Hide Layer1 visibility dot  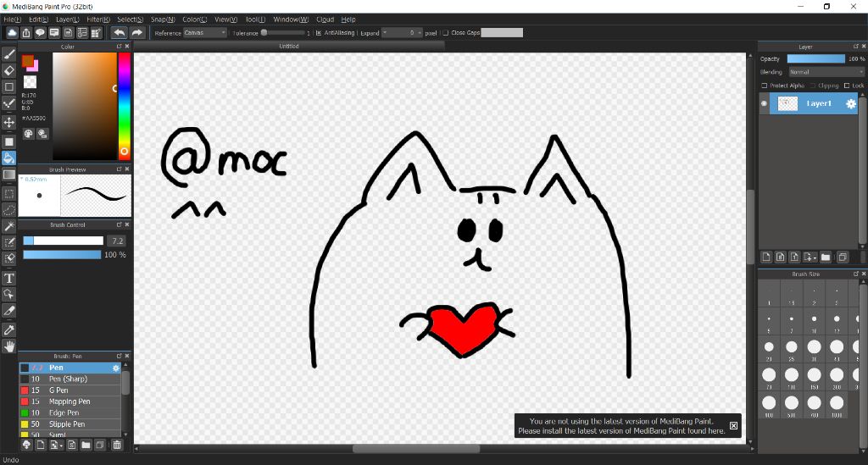pyautogui.click(x=764, y=103)
